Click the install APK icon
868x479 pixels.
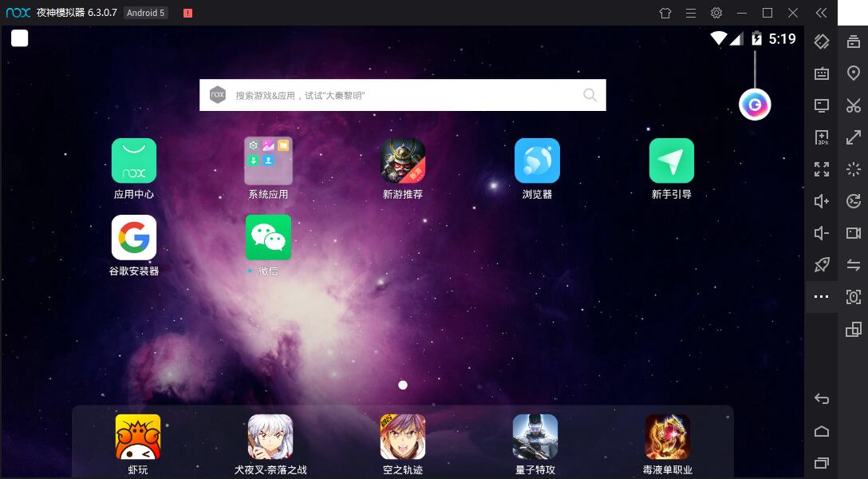(822, 137)
